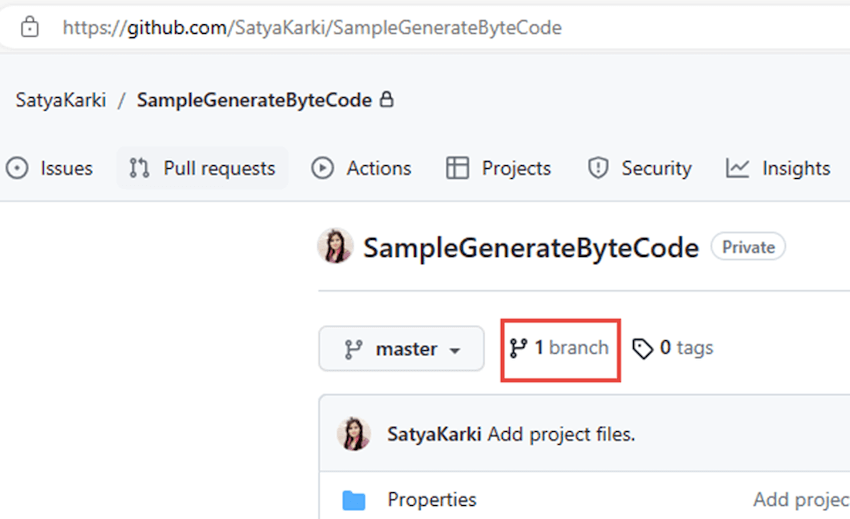Click the private lock icon after repository name
The height and width of the screenshot is (519, 850).
tap(387, 99)
